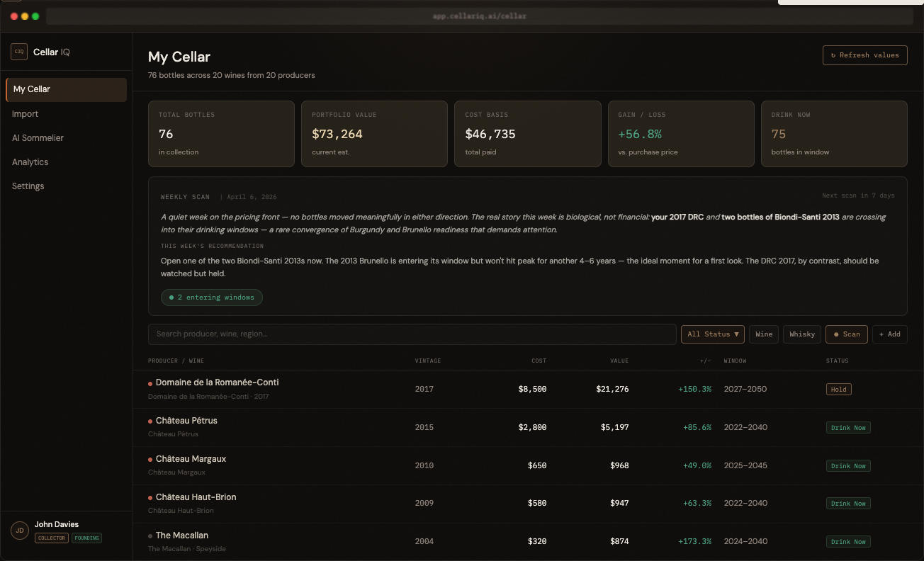This screenshot has height=561, width=924.
Task: Click the +173.3% gain cell
Action: (694, 541)
